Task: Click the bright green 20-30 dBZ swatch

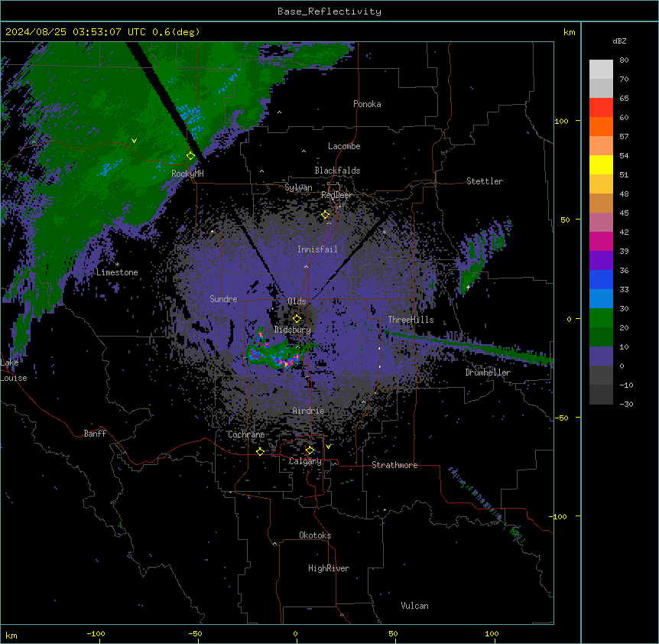Action: point(601,318)
